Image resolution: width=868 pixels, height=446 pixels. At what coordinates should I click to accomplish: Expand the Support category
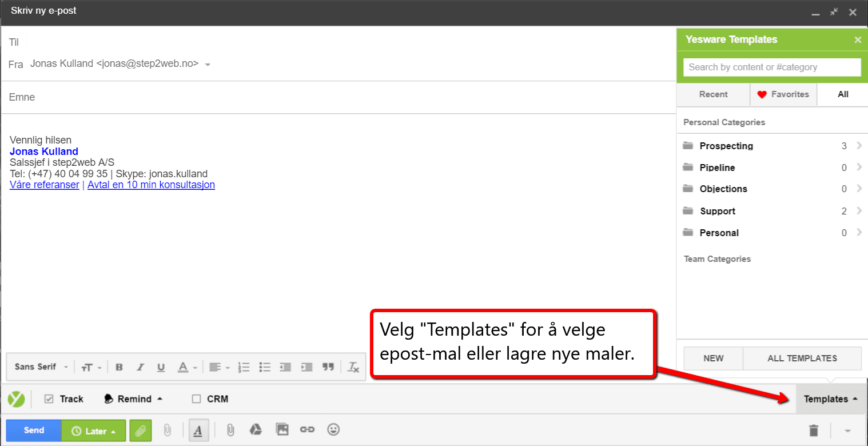point(772,211)
